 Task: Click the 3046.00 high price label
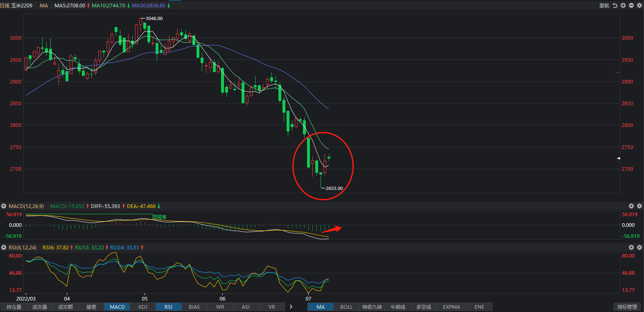pos(154,18)
